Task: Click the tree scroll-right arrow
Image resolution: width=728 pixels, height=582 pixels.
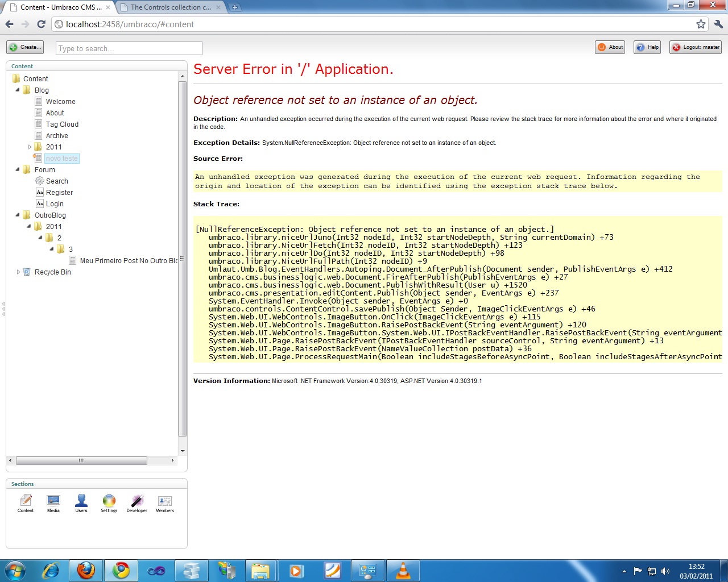Action: (172, 460)
